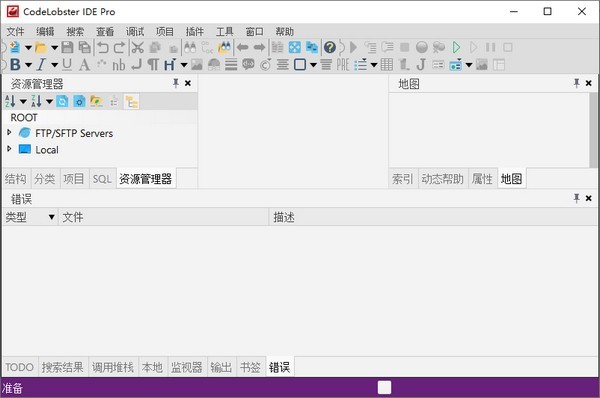Click the Copyright symbol icon
The width and height of the screenshot is (600, 398).
point(266,65)
